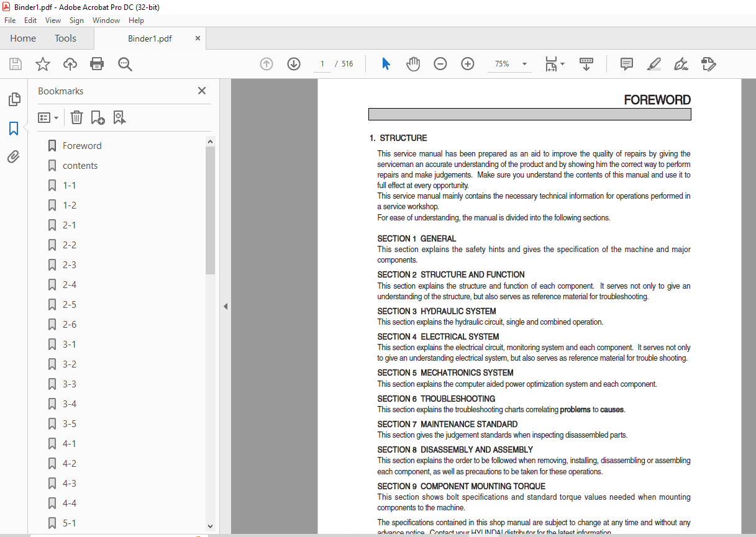Select the Binder1.pdf document tab
This screenshot has height=537, width=756.
(x=150, y=38)
